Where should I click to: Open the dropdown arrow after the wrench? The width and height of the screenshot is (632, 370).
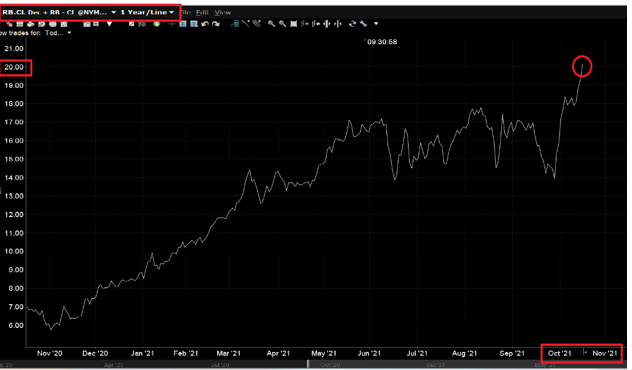[376, 24]
